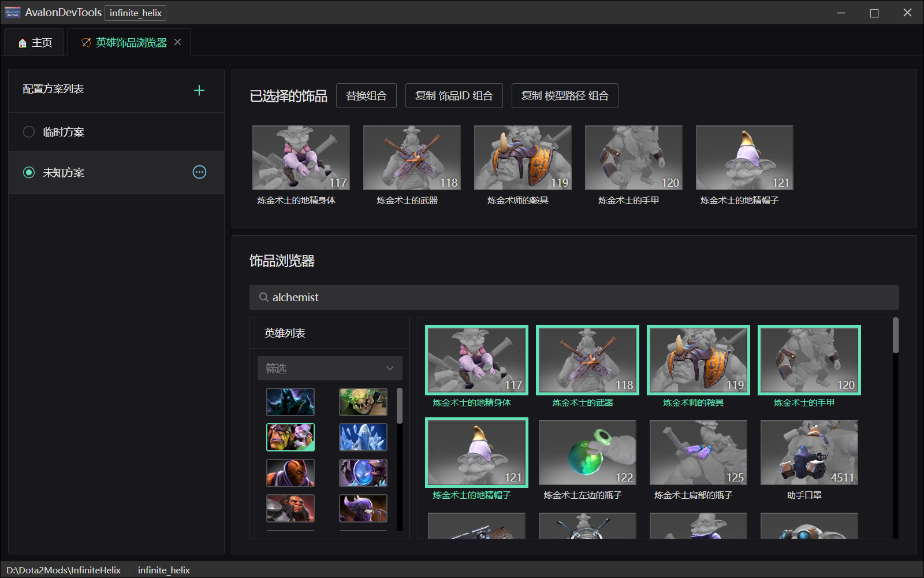Click the 替换组合 button
924x578 pixels.
click(x=366, y=95)
